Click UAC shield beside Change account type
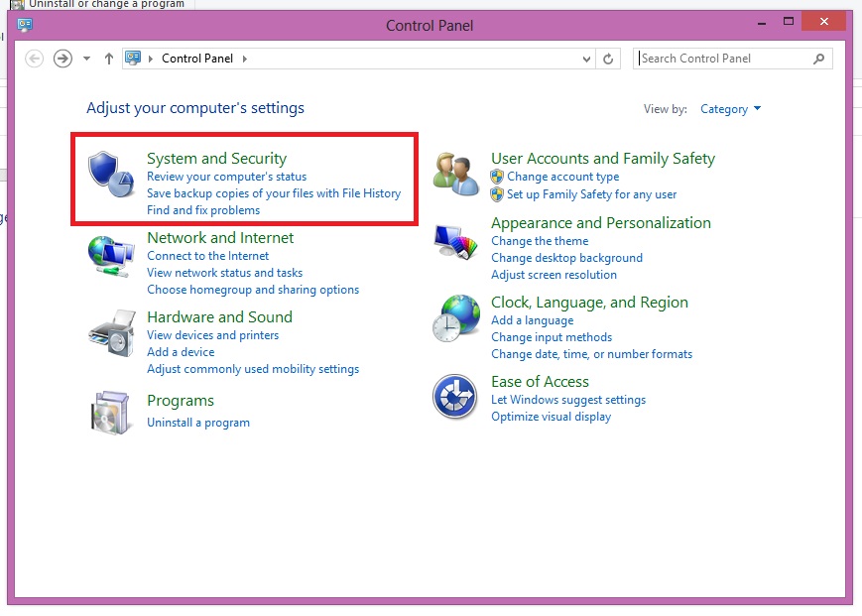This screenshot has height=616, width=862. click(x=497, y=177)
